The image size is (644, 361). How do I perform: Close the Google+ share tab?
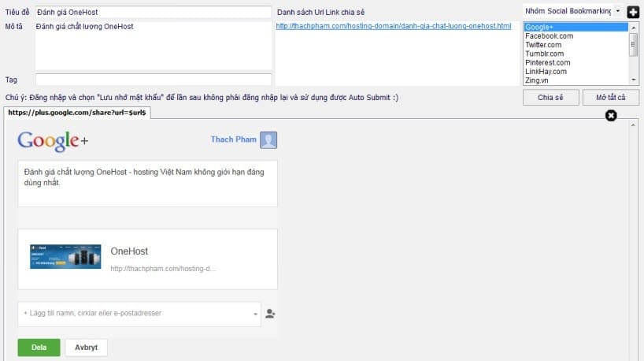point(611,116)
